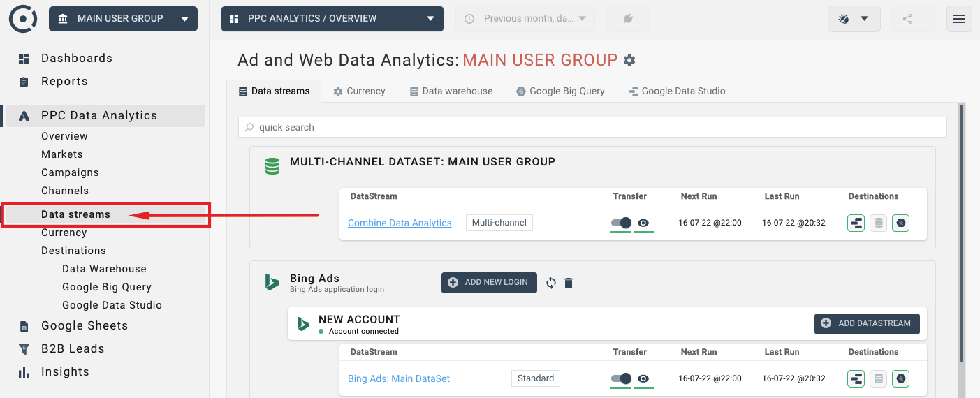Click Data Studio destination icon for Bing Ads DataSet
Screen dimensions: 980x398
coord(856,378)
